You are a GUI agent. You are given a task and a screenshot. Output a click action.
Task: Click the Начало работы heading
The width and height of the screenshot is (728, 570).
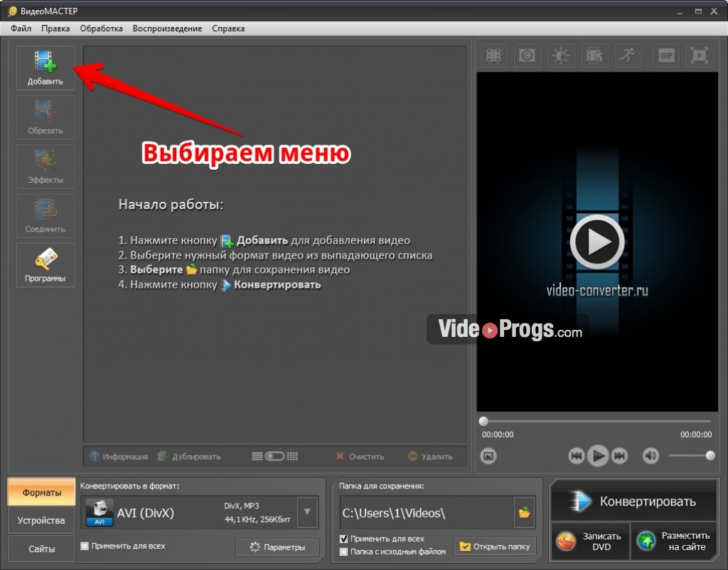pyautogui.click(x=171, y=204)
